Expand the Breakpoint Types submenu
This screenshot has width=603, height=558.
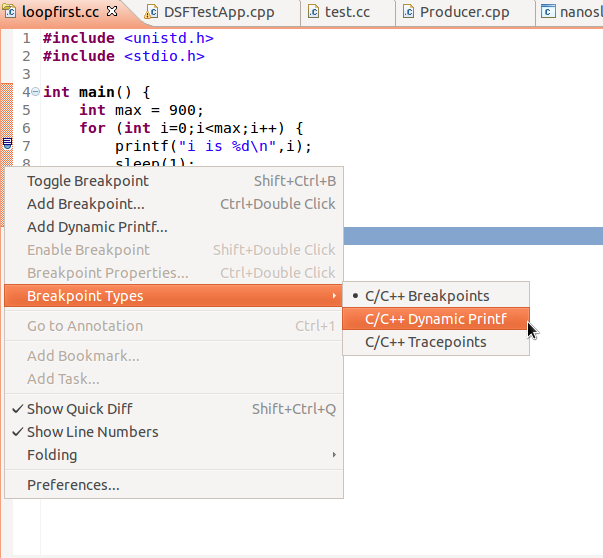pyautogui.click(x=174, y=296)
